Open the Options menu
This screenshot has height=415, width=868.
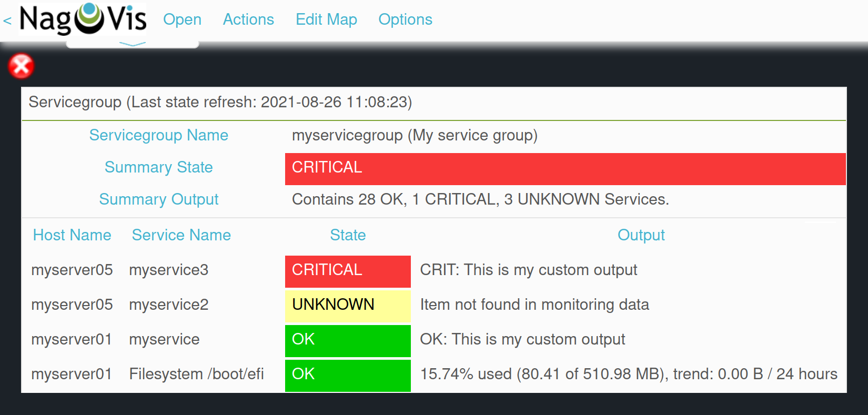405,19
